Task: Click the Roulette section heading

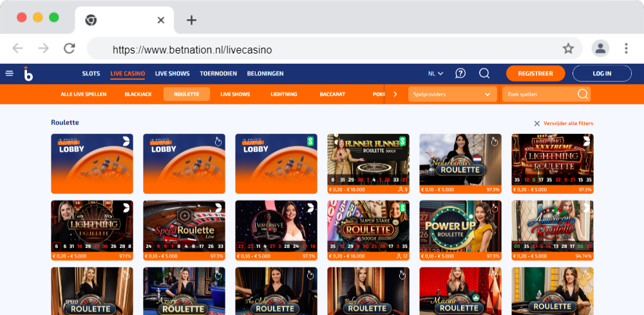Action: click(65, 122)
